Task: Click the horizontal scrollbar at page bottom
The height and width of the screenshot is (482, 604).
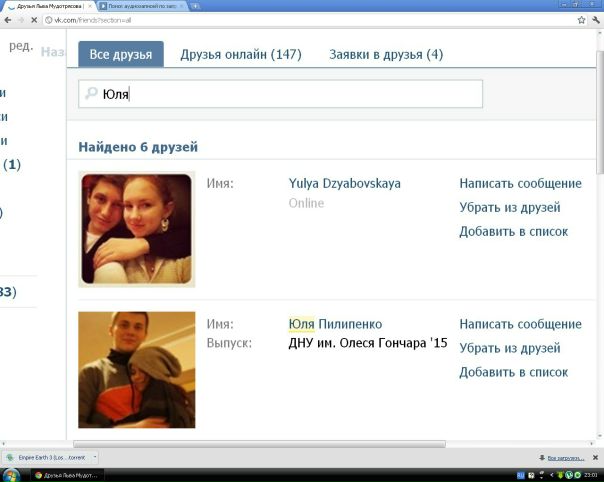Action: (260, 444)
